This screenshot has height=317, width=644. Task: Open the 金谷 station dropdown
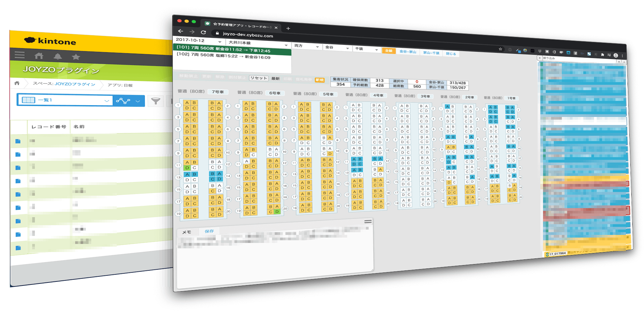point(337,48)
